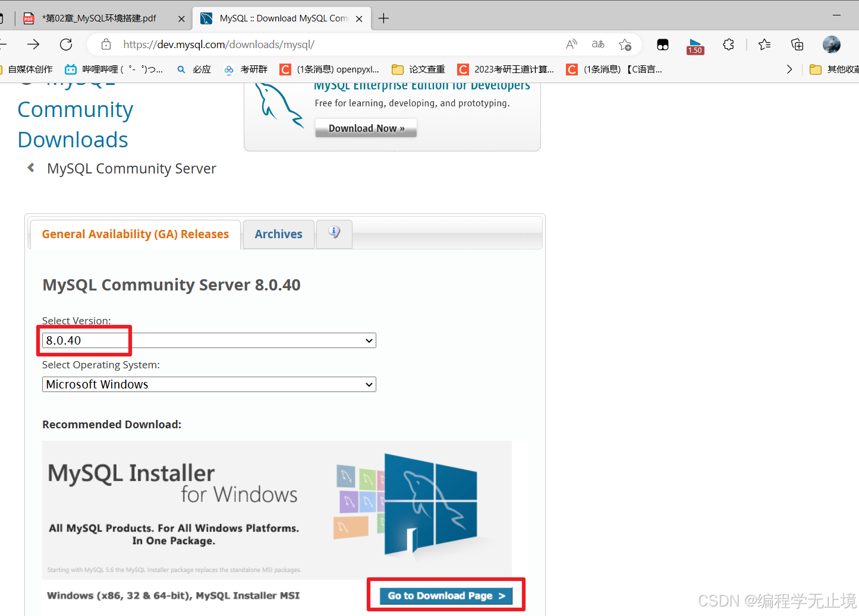Select General Availability (GA) Releases tab
The width and height of the screenshot is (859, 616).
coord(135,235)
